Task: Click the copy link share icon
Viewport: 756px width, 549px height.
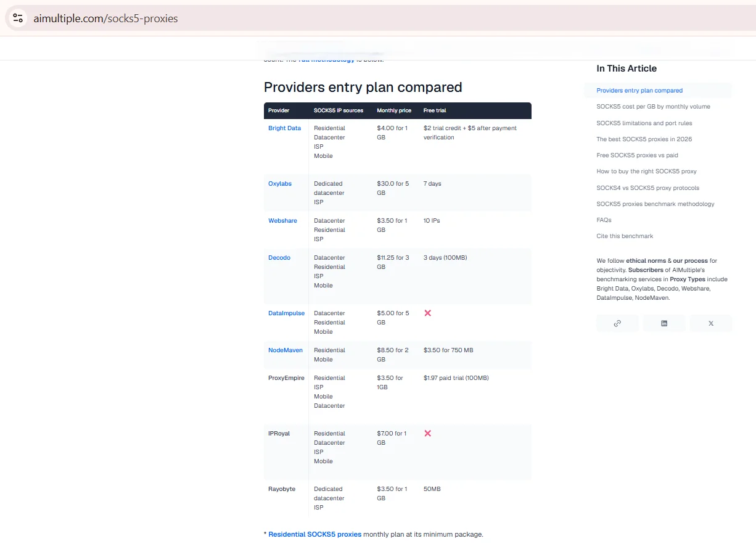Action: point(617,323)
